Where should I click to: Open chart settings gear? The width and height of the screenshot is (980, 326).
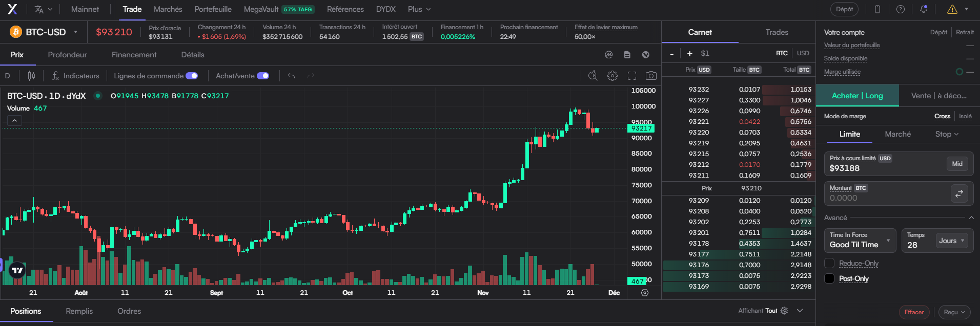click(x=612, y=76)
